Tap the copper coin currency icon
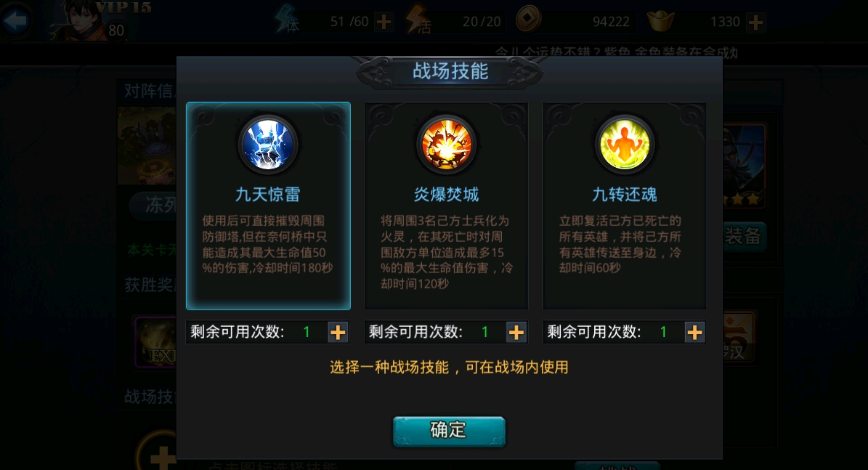Image resolution: width=868 pixels, height=470 pixels. [x=528, y=21]
